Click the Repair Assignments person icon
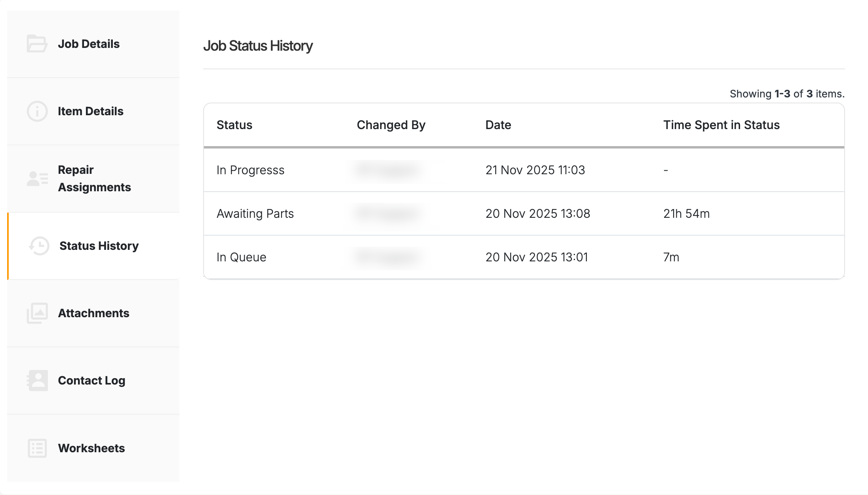Image resolution: width=868 pixels, height=495 pixels. click(x=37, y=179)
